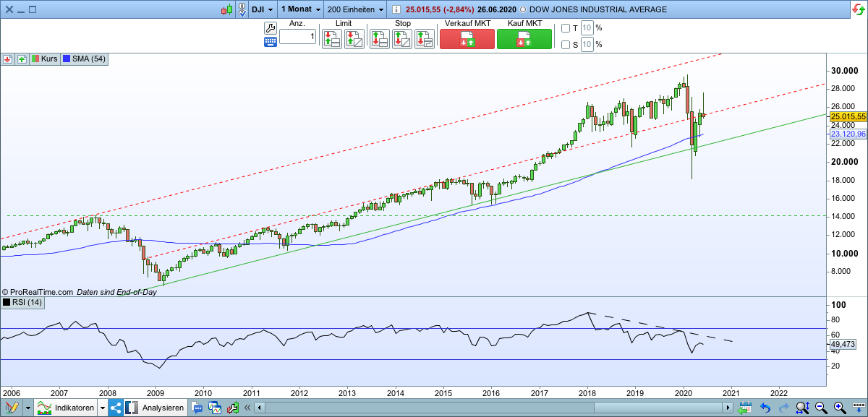Open the comments bubble icon
The image size is (868, 417).
point(197,407)
